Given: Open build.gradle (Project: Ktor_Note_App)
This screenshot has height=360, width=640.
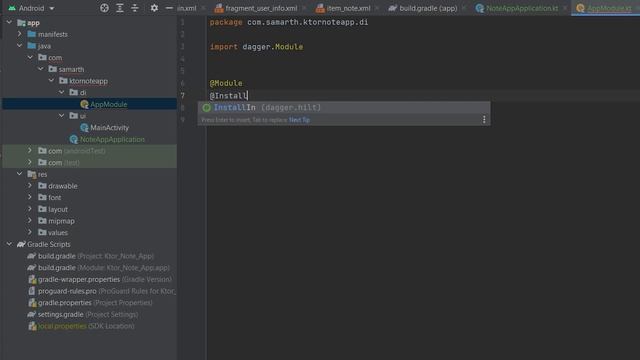Looking at the screenshot, I should click(x=96, y=256).
